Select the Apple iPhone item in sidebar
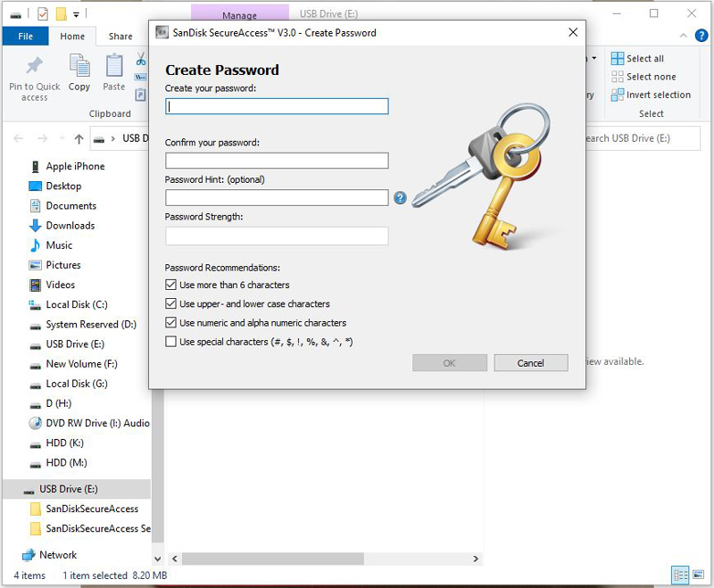The width and height of the screenshot is (714, 588). click(75, 167)
